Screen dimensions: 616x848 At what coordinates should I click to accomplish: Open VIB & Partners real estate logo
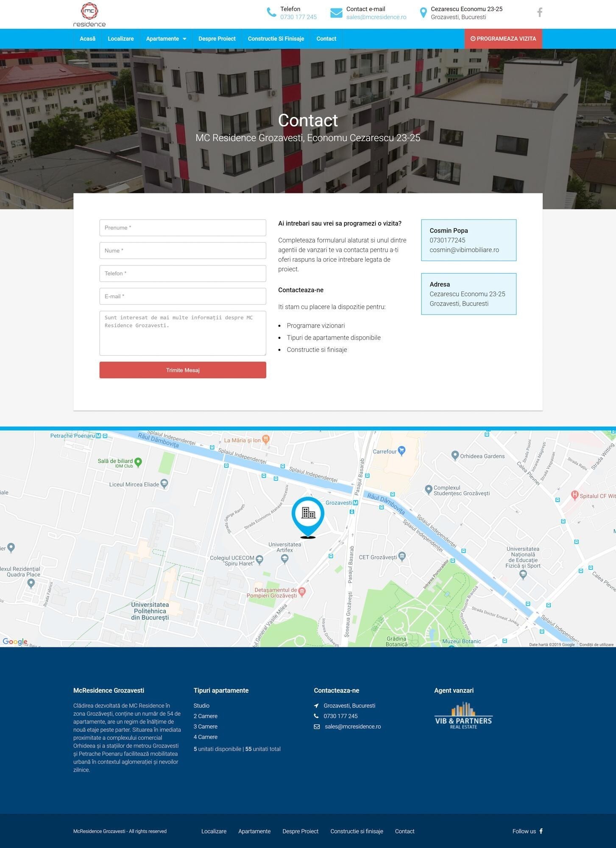pos(463,716)
